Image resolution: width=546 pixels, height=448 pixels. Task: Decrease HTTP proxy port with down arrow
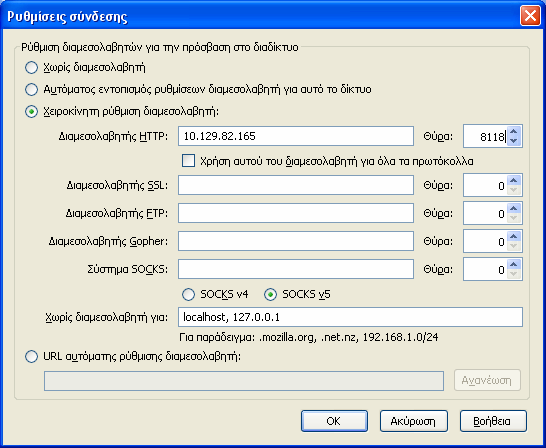pos(514,141)
